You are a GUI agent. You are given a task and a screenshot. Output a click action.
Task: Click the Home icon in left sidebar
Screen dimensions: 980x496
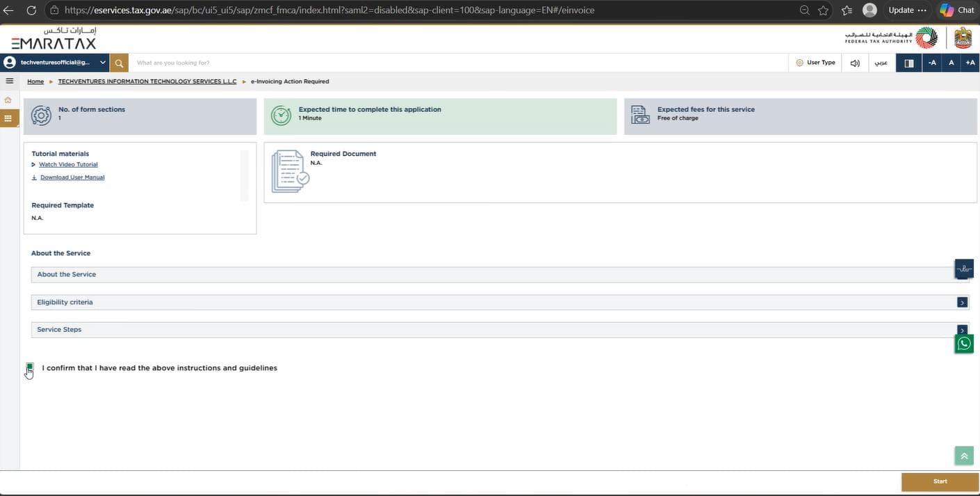click(x=8, y=100)
